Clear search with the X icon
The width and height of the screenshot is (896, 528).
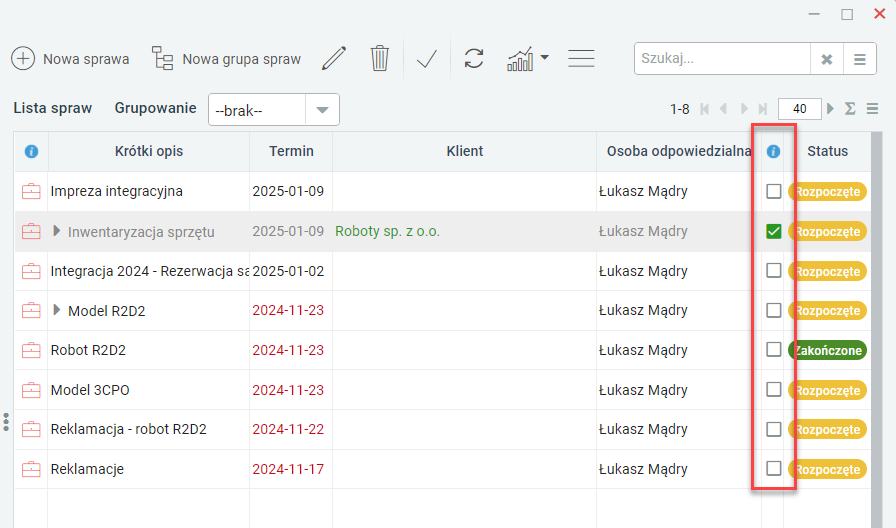(x=826, y=59)
